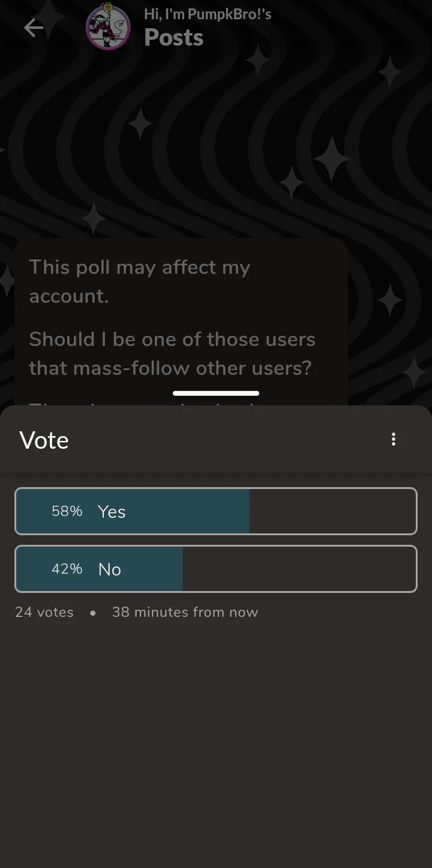Go back using the left arrow
Image resolution: width=432 pixels, height=868 pixels.
point(34,28)
